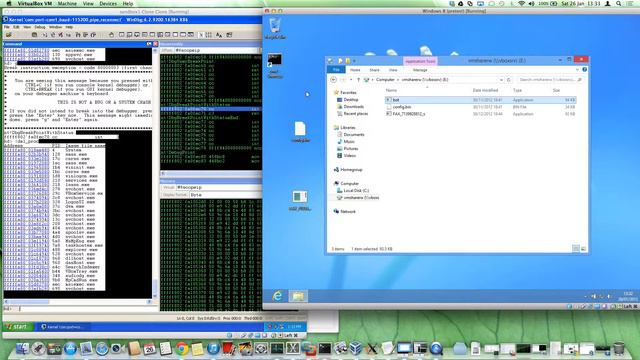Image resolution: width=640 pixels, height=360 pixels.
Task: Select Local Disk (C:) in navigation pane
Action: tap(353, 191)
